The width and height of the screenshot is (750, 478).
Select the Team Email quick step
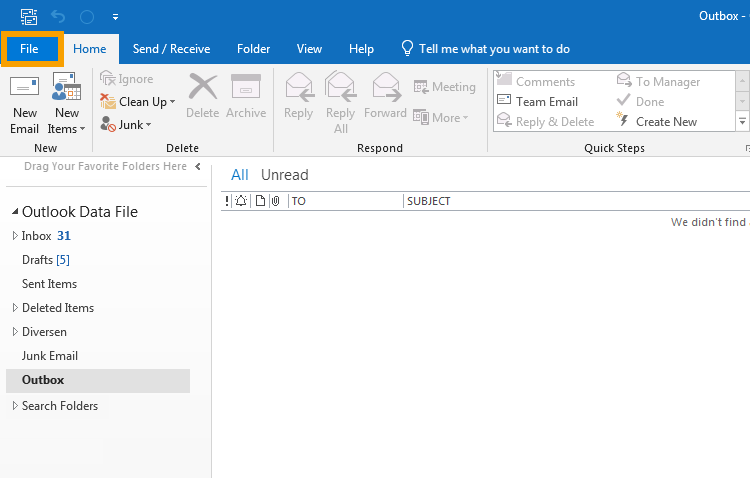coord(538,101)
